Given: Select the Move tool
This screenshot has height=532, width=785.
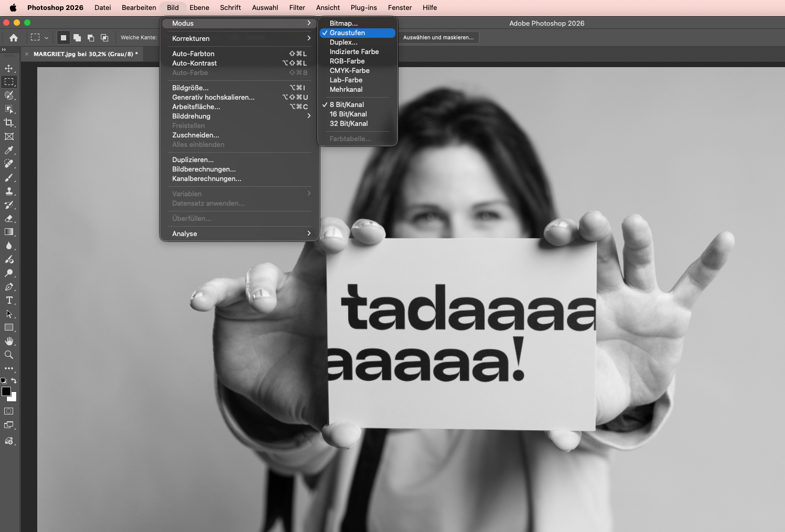Looking at the screenshot, I should 9,68.
